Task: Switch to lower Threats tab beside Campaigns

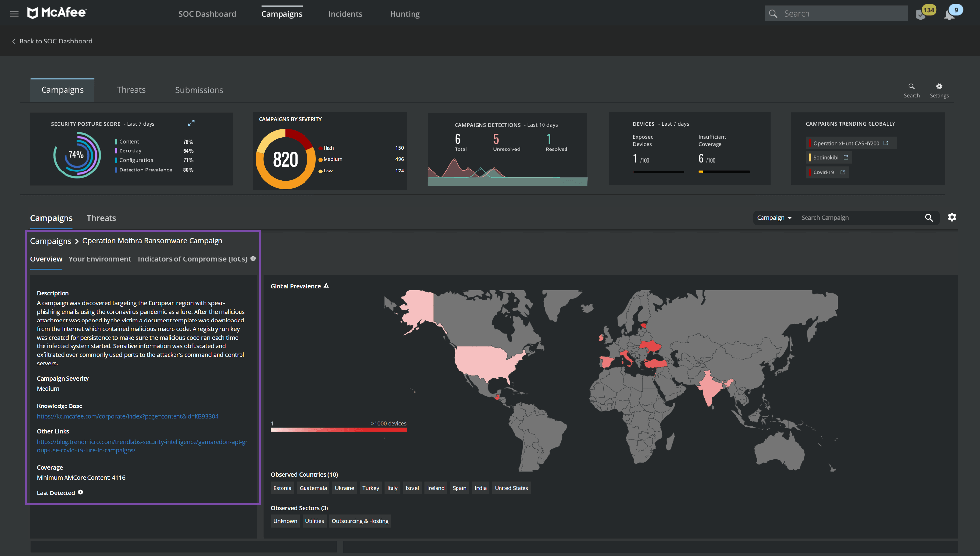Action: coord(101,218)
